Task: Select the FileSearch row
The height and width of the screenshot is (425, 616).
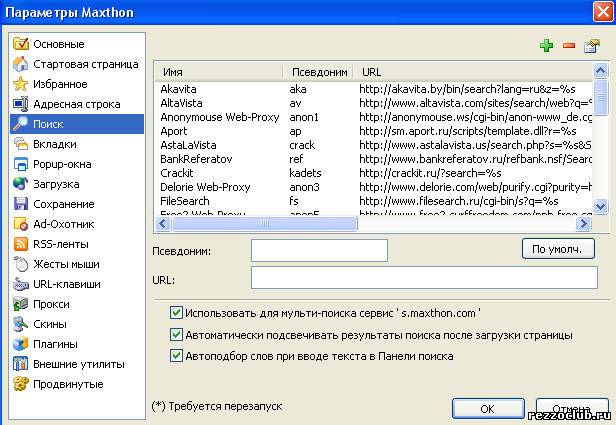Action: pos(374,201)
